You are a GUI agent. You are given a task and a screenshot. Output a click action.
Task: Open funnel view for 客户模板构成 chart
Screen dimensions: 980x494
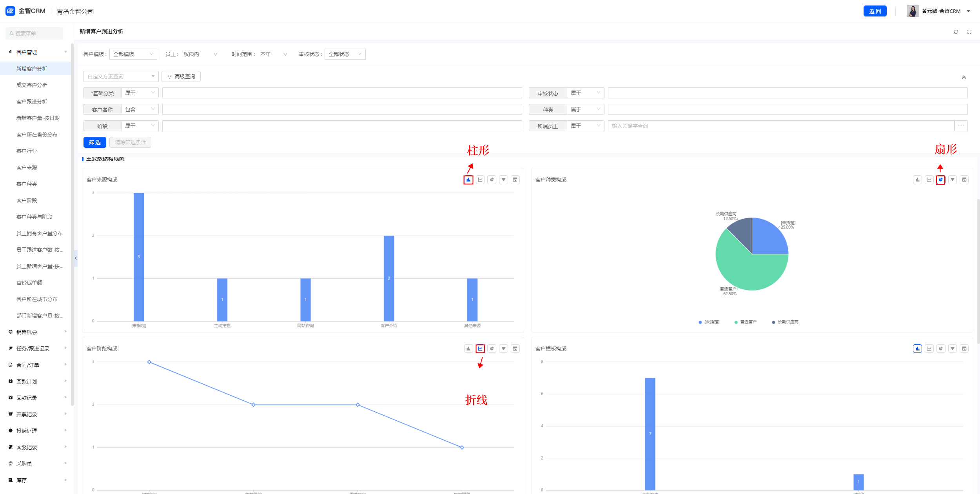pyautogui.click(x=953, y=349)
